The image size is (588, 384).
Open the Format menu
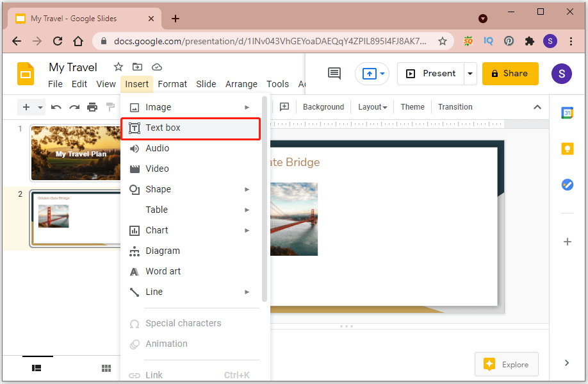(172, 83)
